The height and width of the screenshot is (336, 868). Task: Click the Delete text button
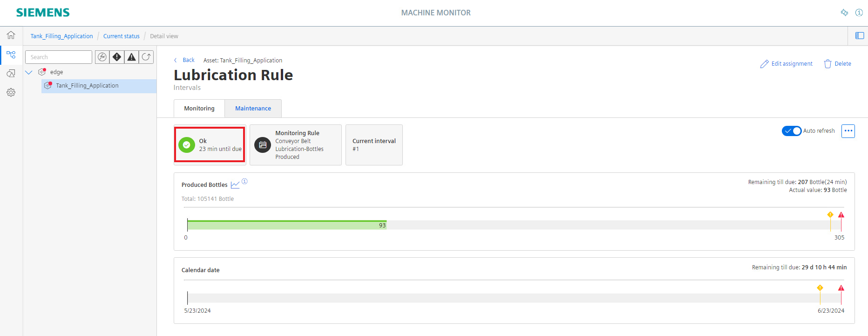pos(842,64)
